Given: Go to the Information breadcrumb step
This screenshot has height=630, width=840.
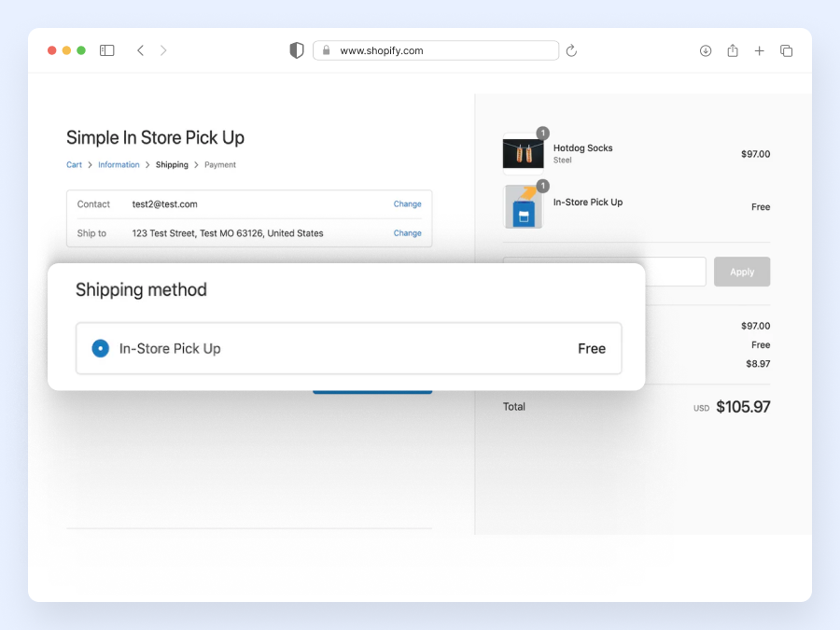Looking at the screenshot, I should [119, 165].
